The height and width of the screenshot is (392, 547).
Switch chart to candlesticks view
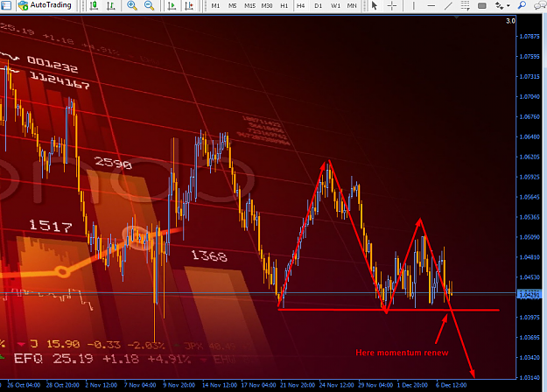[94, 5]
